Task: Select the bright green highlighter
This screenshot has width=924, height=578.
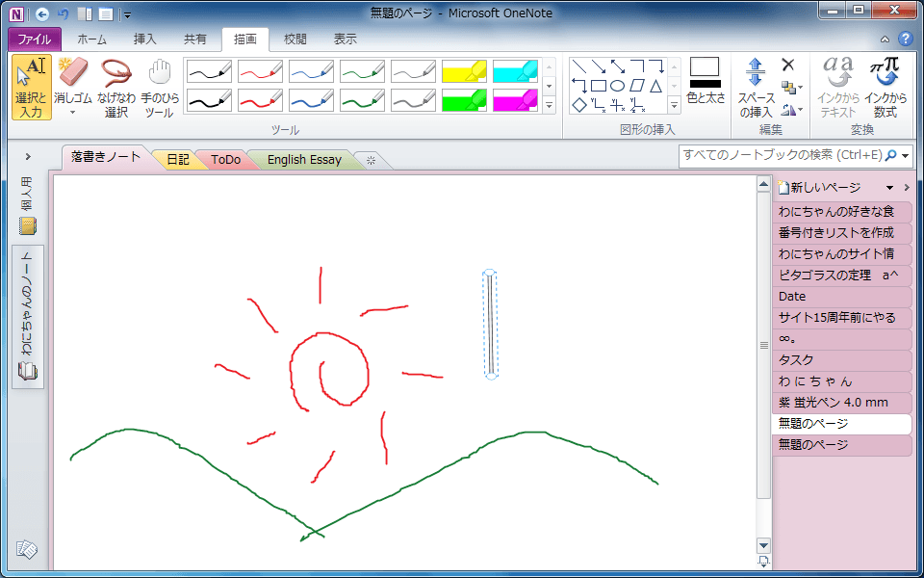Action: pos(464,100)
